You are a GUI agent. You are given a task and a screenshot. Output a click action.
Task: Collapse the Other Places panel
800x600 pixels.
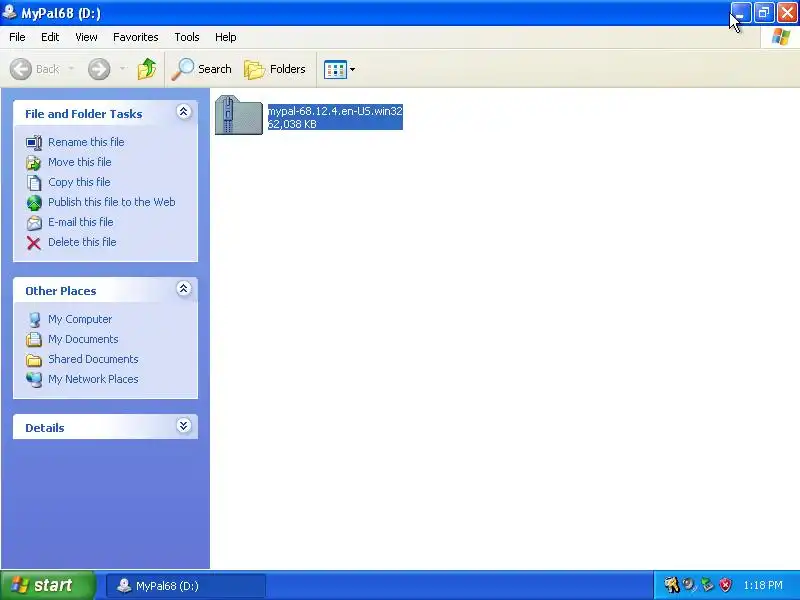coord(184,289)
